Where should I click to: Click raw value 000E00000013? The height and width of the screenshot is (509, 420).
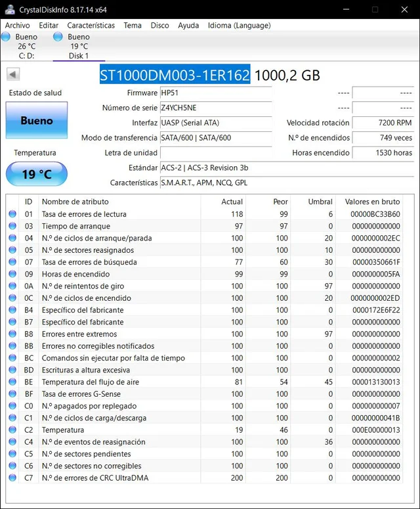(x=376, y=430)
